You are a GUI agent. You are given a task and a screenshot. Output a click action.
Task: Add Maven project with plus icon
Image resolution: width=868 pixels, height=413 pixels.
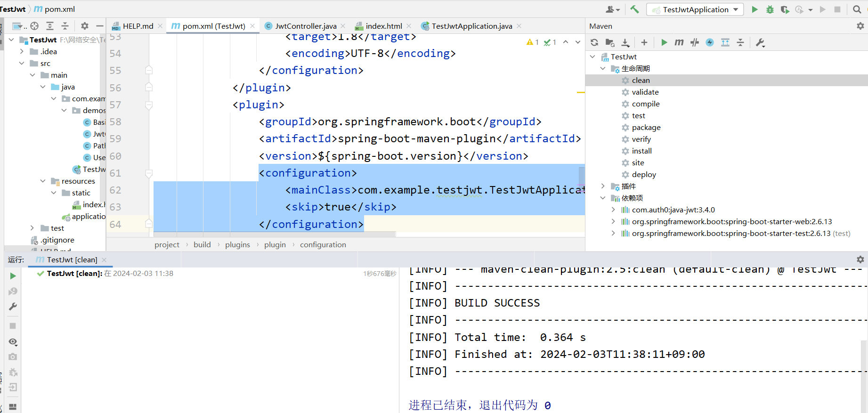tap(644, 42)
